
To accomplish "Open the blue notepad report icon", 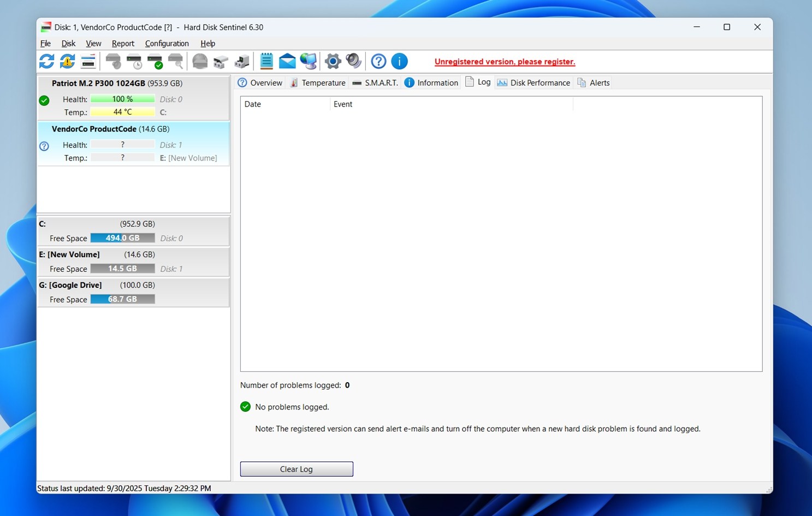I will coord(266,61).
